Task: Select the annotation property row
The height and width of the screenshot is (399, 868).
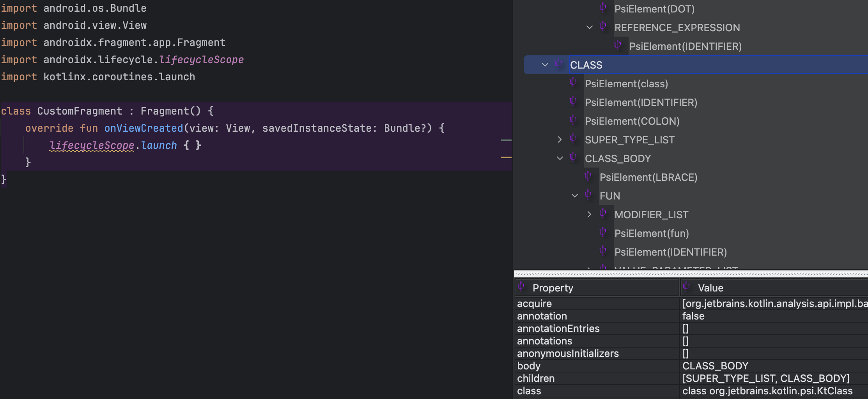Action: click(691, 316)
